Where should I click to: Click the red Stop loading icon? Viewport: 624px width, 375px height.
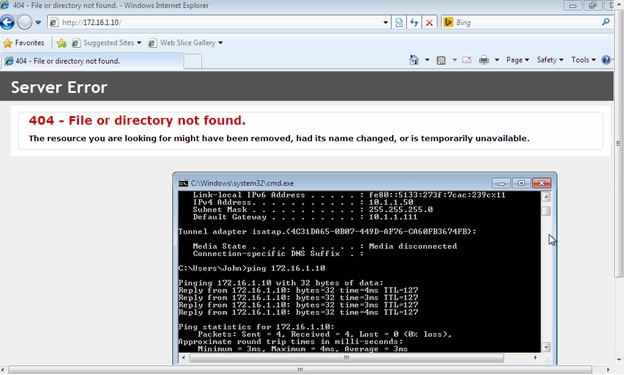(x=429, y=22)
